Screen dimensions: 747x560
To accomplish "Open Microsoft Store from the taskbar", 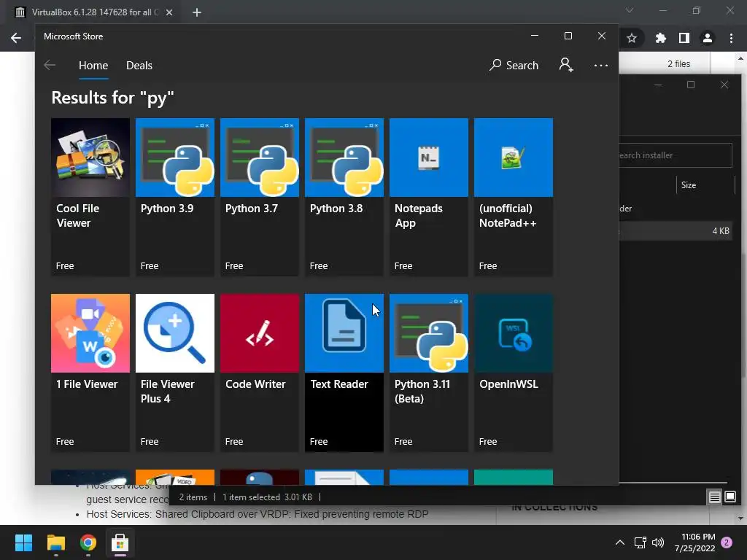I will pyautogui.click(x=120, y=542).
